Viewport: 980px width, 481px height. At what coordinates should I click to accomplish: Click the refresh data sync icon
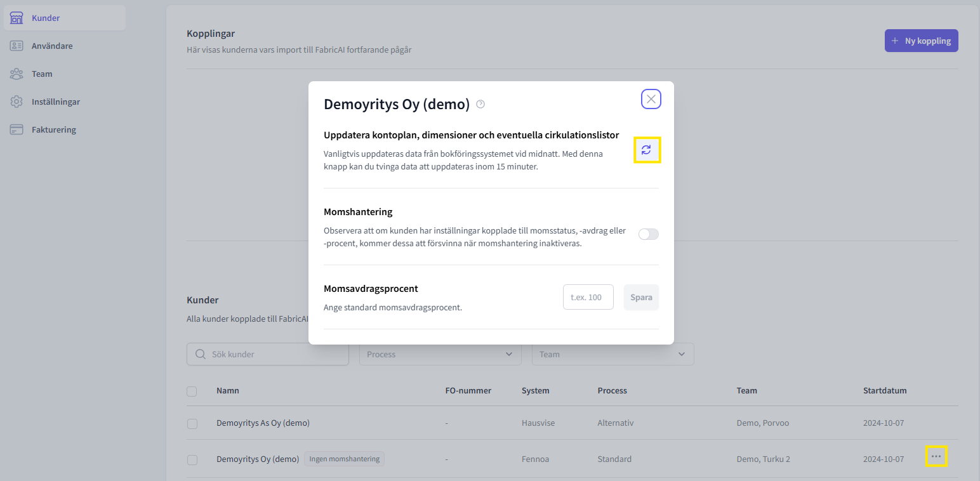pos(646,150)
